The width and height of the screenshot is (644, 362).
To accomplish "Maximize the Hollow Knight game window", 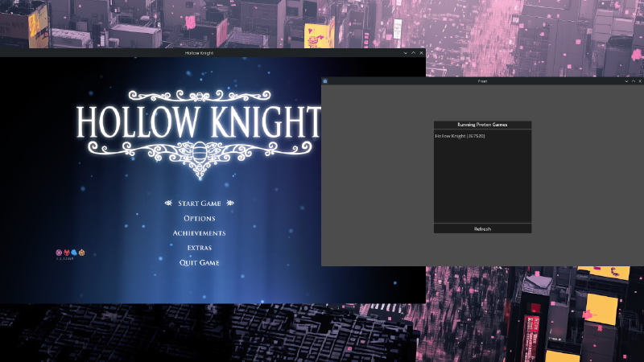I will (413, 53).
